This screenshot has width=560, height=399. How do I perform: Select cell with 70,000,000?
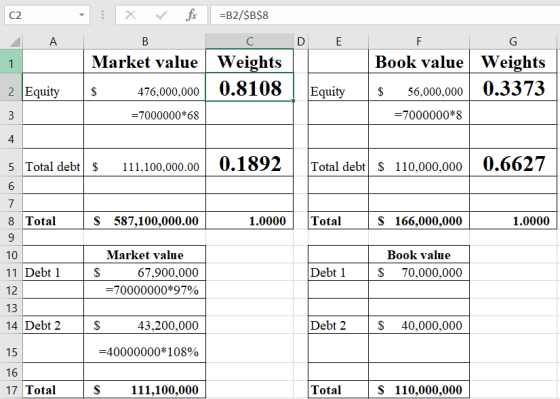tap(419, 273)
